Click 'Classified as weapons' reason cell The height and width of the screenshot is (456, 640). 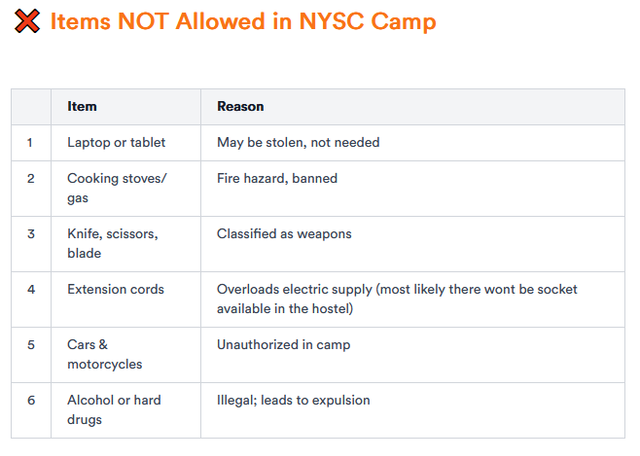point(413,244)
